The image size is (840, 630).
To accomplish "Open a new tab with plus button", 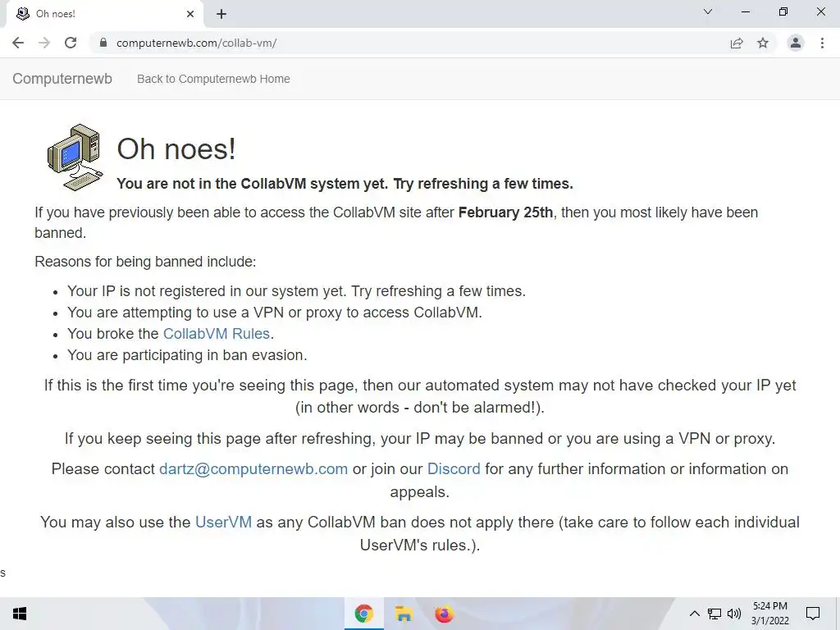I will tap(221, 14).
